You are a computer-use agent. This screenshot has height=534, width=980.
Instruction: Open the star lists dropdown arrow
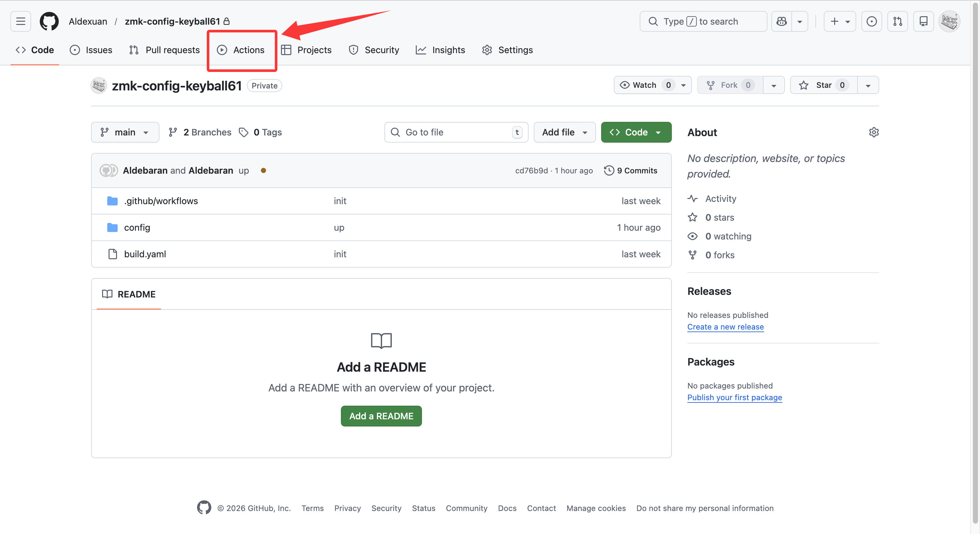(868, 85)
